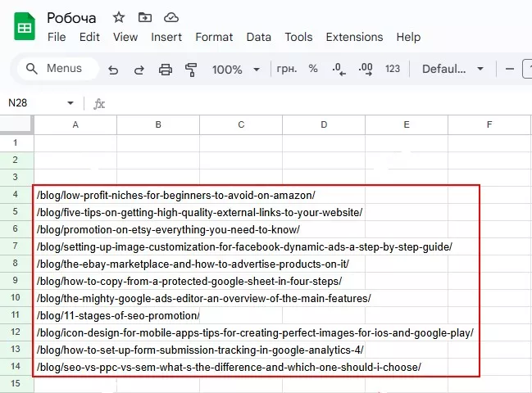532x393 pixels.
Task: Open more number formats 123
Action: pyautogui.click(x=393, y=69)
